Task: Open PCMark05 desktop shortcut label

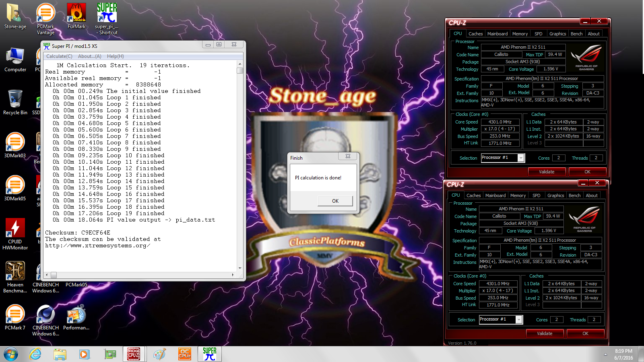Action: coord(76,285)
